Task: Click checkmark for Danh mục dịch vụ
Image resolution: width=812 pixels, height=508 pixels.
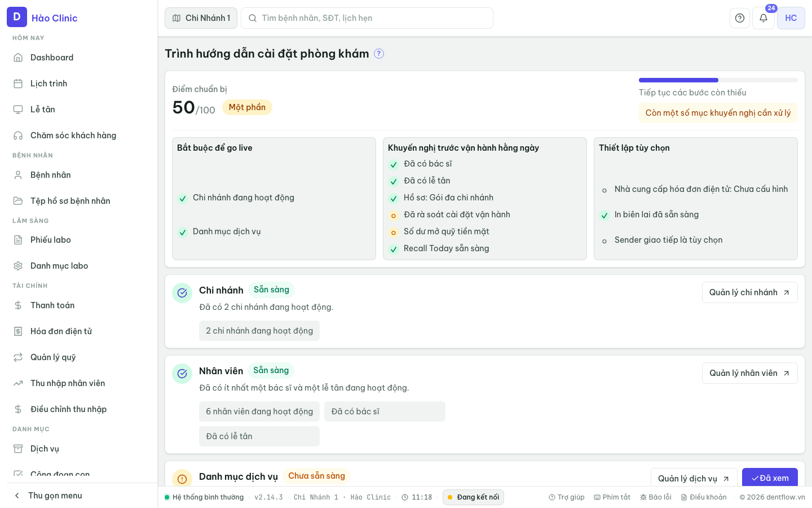Action: [183, 233]
